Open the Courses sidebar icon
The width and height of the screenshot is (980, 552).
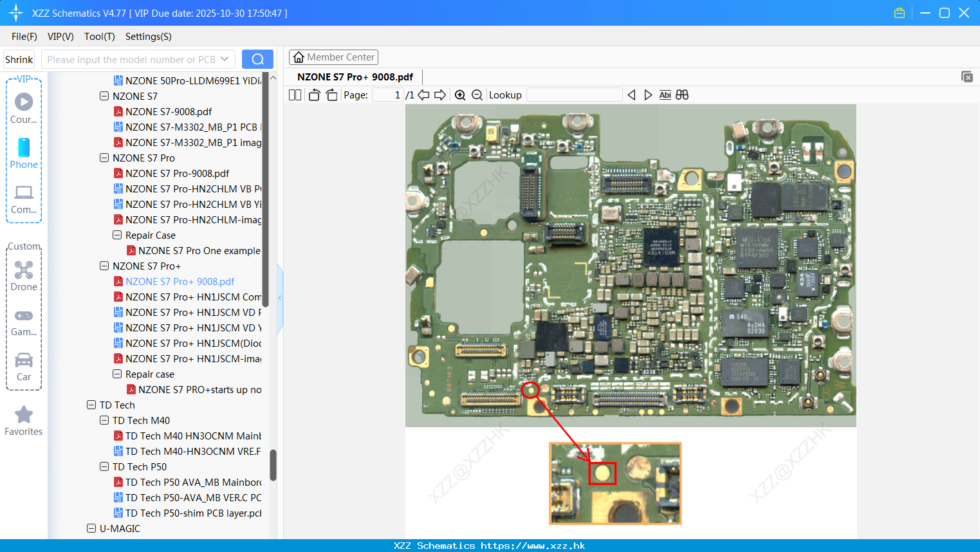click(24, 109)
